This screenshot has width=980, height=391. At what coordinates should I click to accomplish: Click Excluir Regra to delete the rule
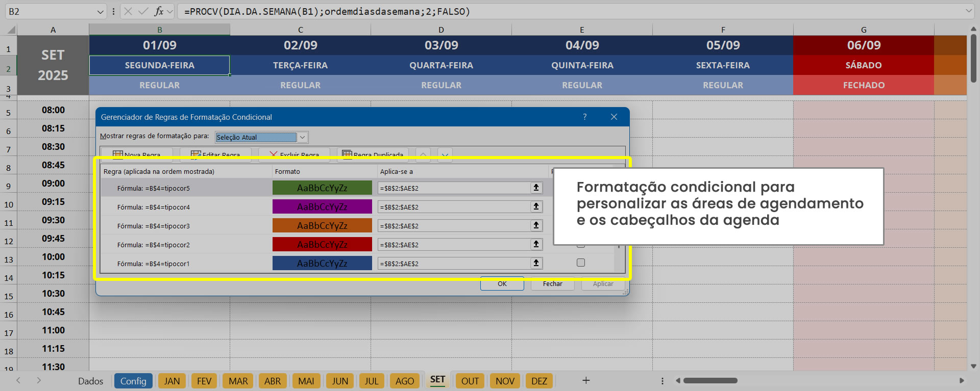pyautogui.click(x=294, y=154)
